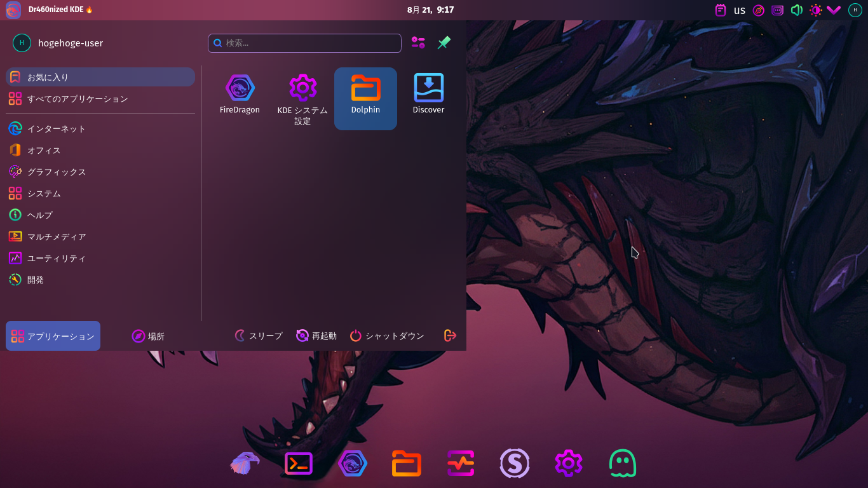Pin the launcher open with pin icon
The width and height of the screenshot is (868, 488).
pyautogui.click(x=444, y=43)
